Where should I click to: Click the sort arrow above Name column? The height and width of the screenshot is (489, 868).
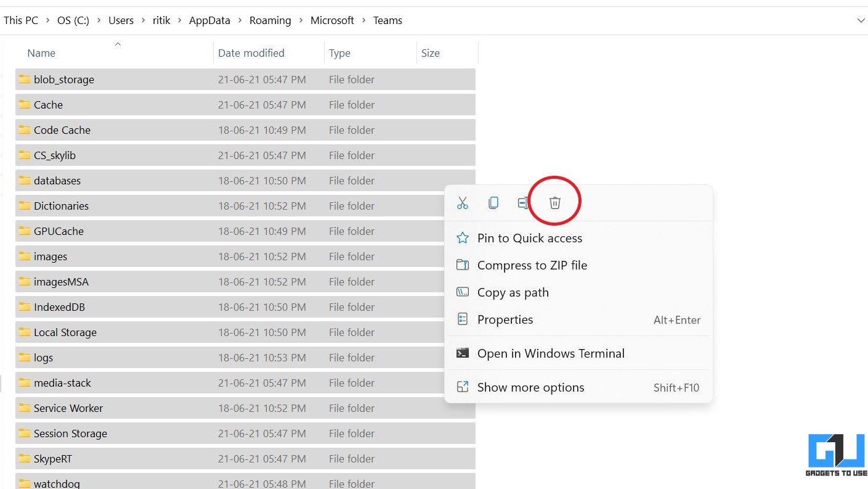pos(117,44)
